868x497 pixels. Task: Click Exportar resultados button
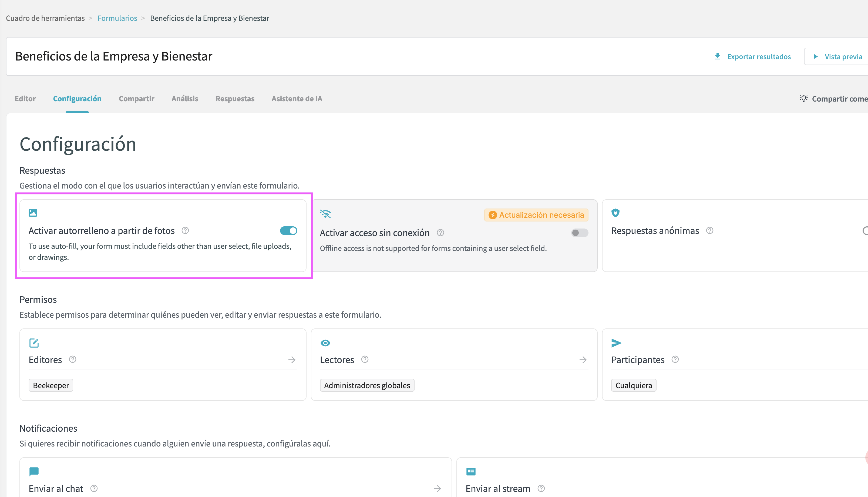pyautogui.click(x=752, y=57)
